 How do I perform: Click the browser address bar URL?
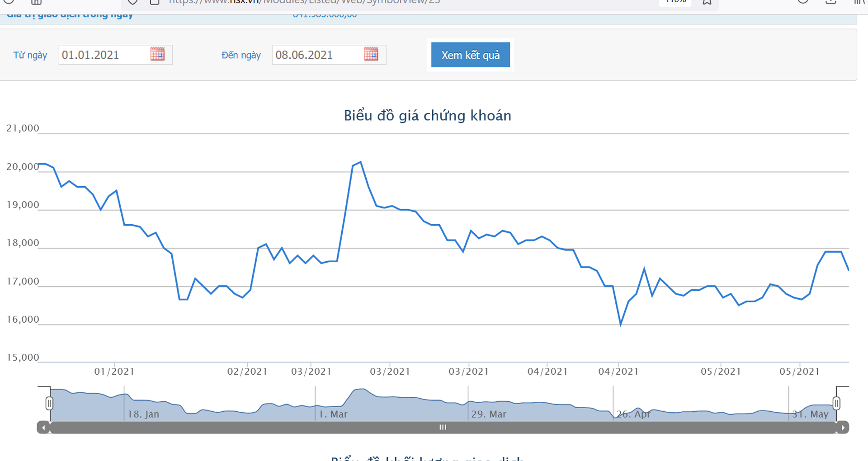point(304,2)
